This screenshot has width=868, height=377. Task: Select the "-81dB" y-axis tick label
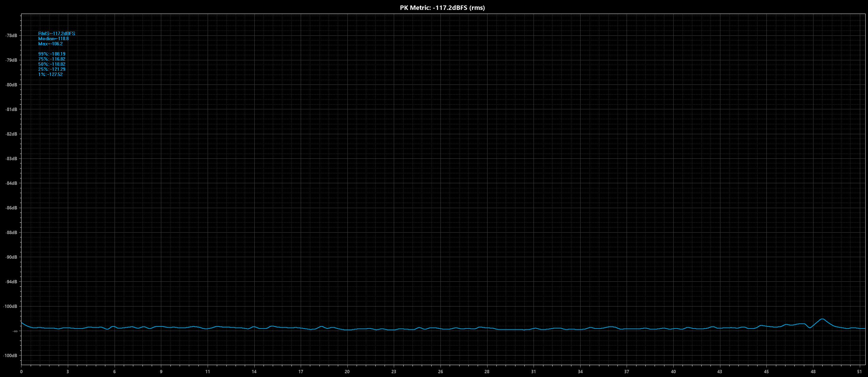pyautogui.click(x=11, y=109)
